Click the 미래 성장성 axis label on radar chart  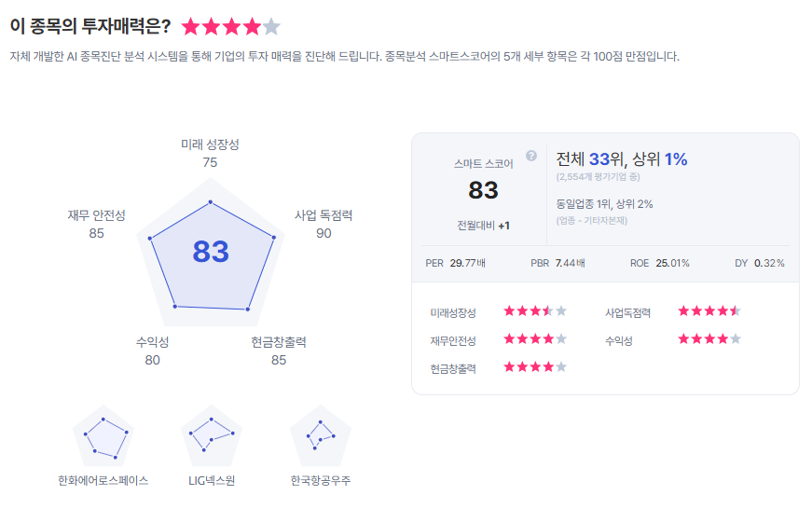tap(210, 144)
